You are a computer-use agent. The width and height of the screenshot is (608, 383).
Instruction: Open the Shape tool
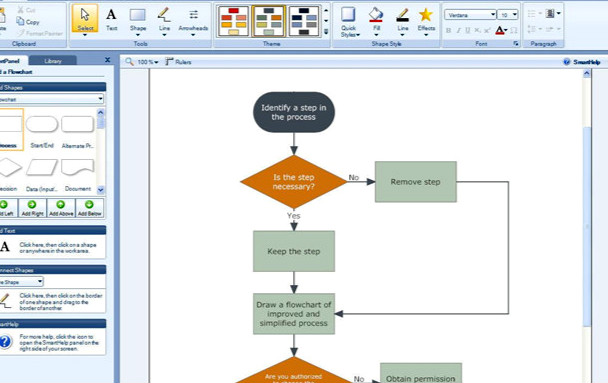[x=138, y=21]
